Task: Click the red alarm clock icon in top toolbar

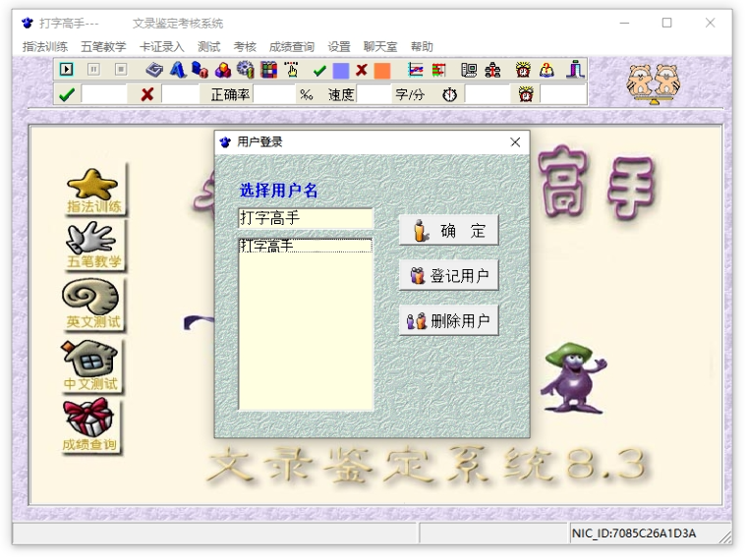Action: (523, 70)
